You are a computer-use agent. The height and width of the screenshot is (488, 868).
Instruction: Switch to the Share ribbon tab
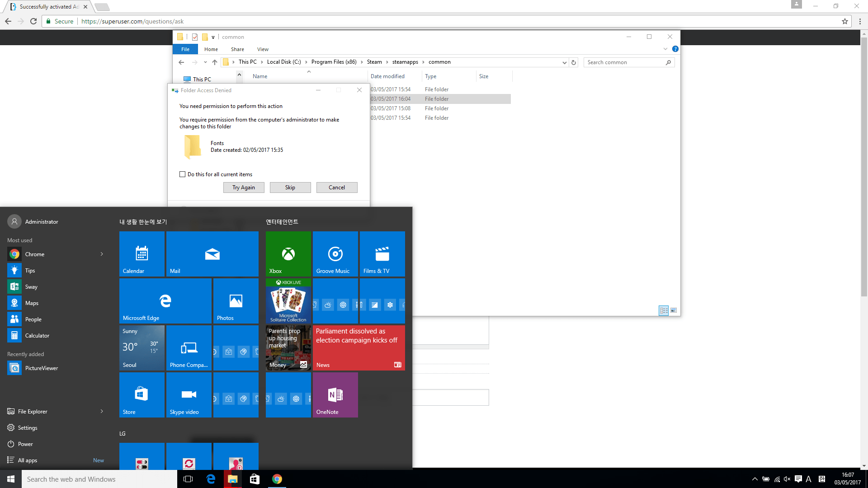[237, 49]
